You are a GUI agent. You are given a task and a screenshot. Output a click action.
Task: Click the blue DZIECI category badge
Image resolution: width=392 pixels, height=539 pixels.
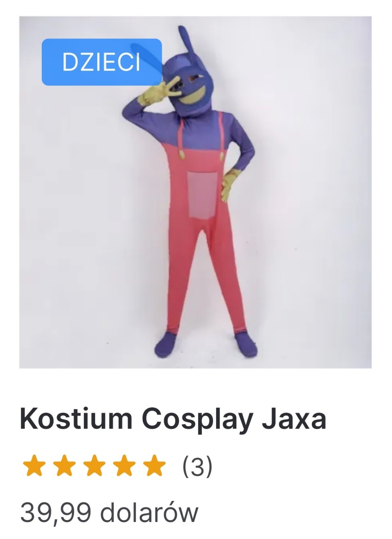tap(102, 62)
